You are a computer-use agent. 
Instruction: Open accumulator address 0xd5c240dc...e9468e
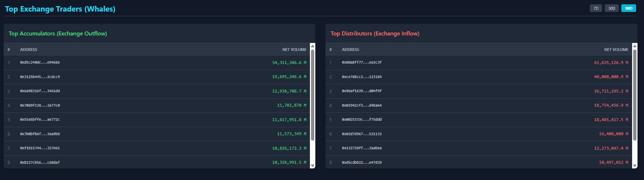40,63
